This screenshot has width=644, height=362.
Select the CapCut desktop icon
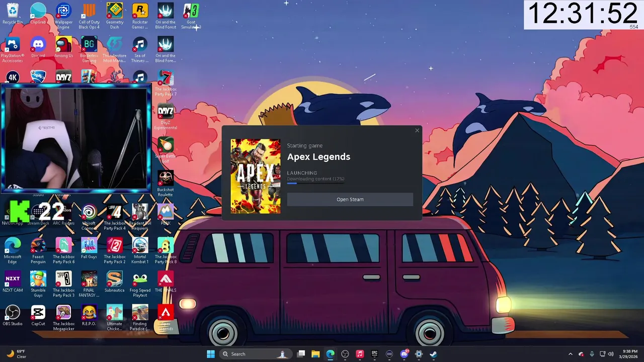(38, 316)
